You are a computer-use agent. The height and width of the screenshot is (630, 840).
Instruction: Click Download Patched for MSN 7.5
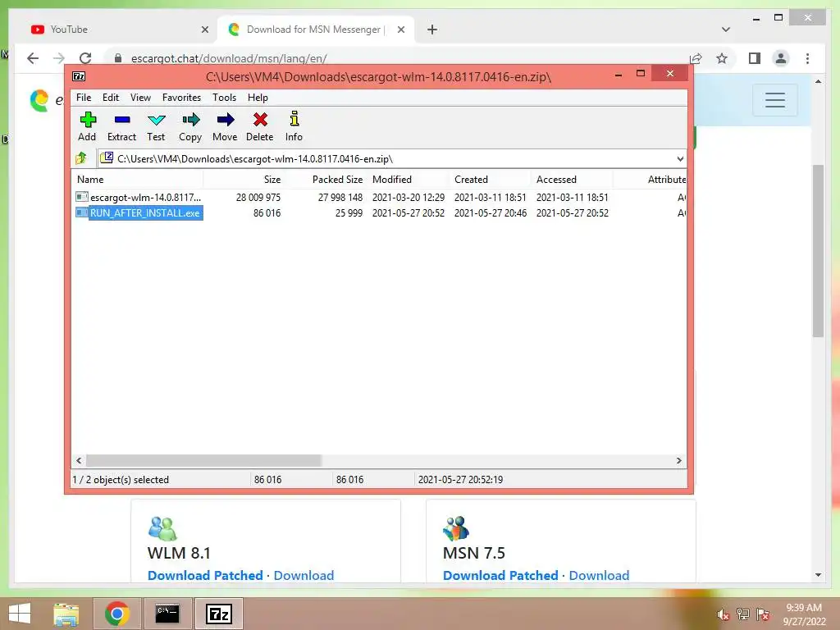point(500,575)
